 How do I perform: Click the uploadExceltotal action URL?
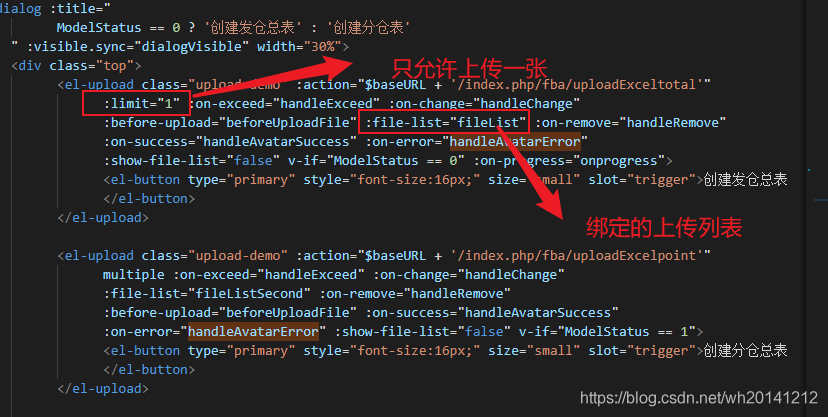(x=577, y=84)
